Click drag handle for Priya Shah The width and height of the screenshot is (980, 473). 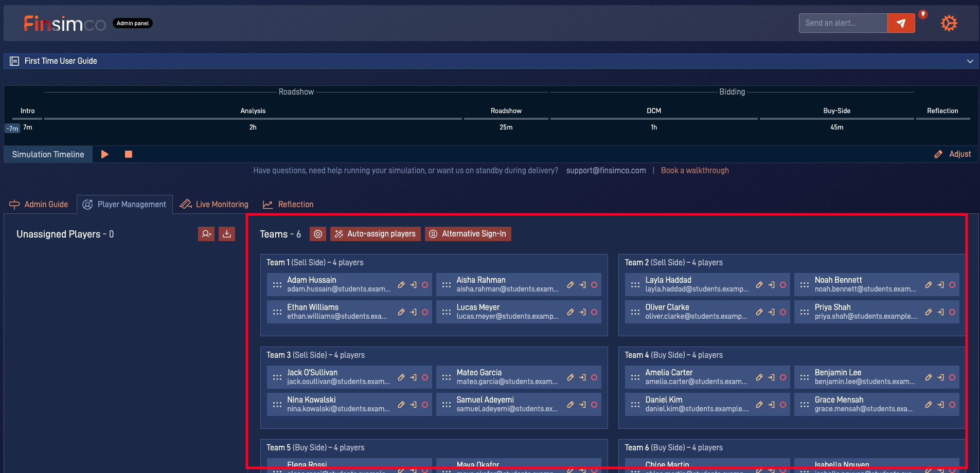tap(805, 312)
